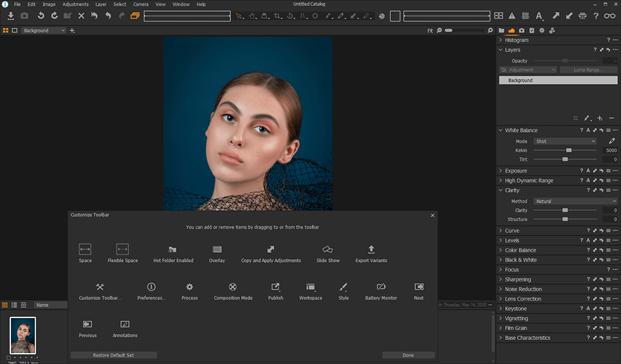621x364 pixels.
Task: Click the Auto Adjust burst icon
Action: point(382,16)
